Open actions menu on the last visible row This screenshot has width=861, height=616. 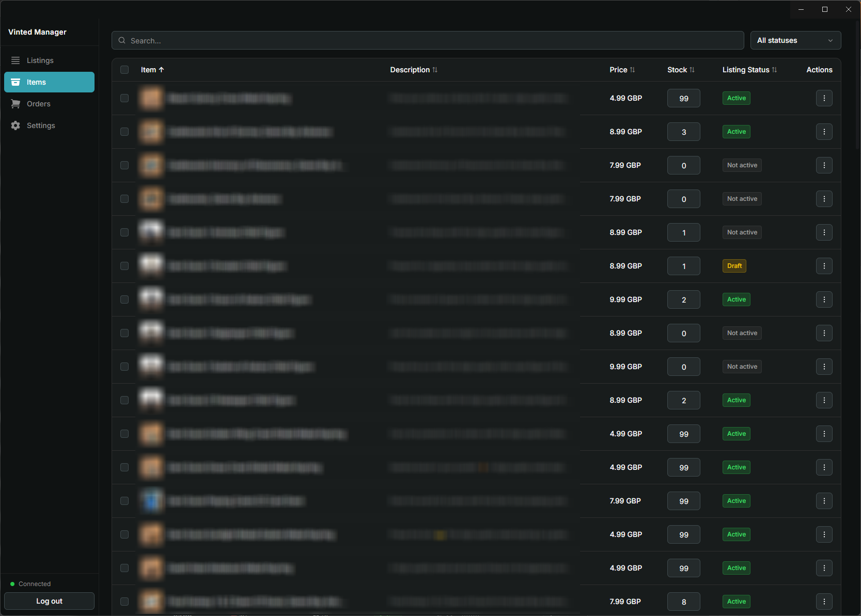pyautogui.click(x=824, y=601)
